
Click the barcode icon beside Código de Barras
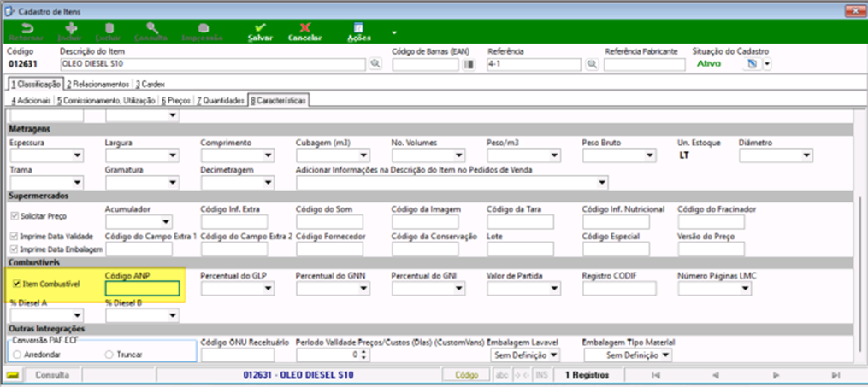469,65
